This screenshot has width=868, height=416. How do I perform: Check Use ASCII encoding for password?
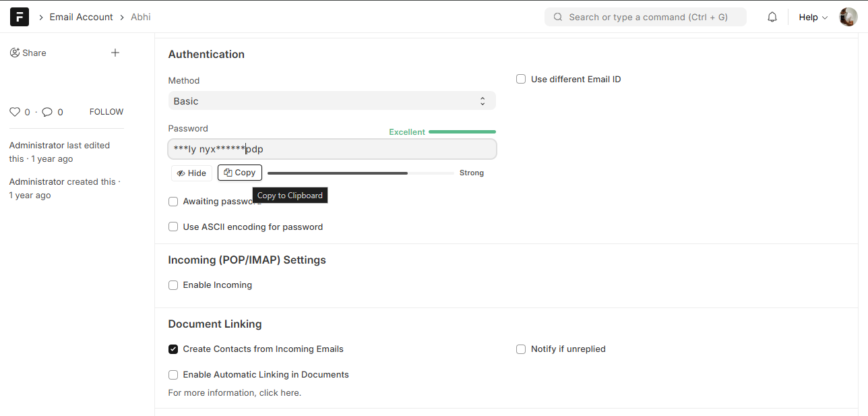tap(173, 227)
